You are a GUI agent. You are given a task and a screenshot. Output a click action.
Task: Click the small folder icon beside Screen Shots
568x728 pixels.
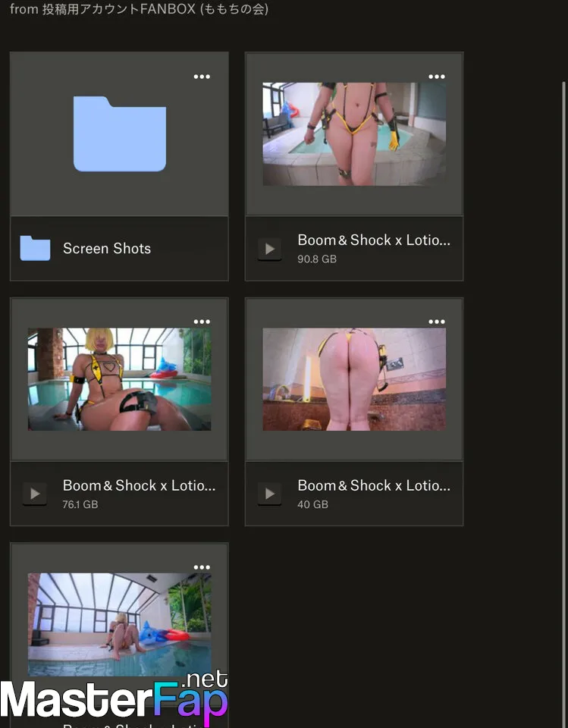coord(35,249)
